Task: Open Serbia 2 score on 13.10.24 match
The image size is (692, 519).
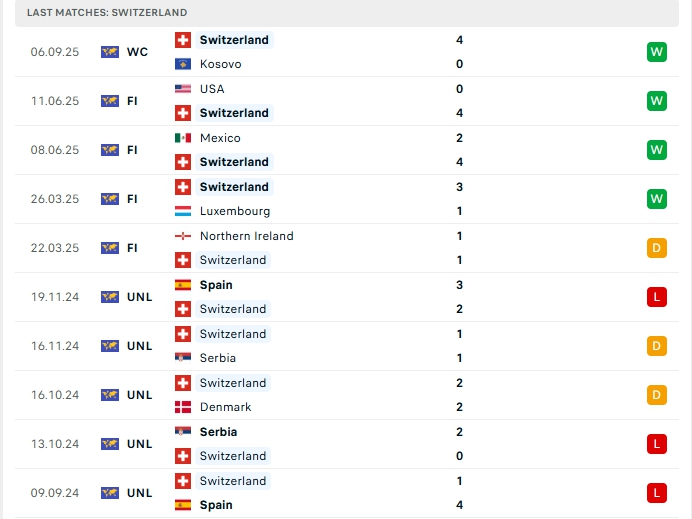Action: pyautogui.click(x=459, y=432)
